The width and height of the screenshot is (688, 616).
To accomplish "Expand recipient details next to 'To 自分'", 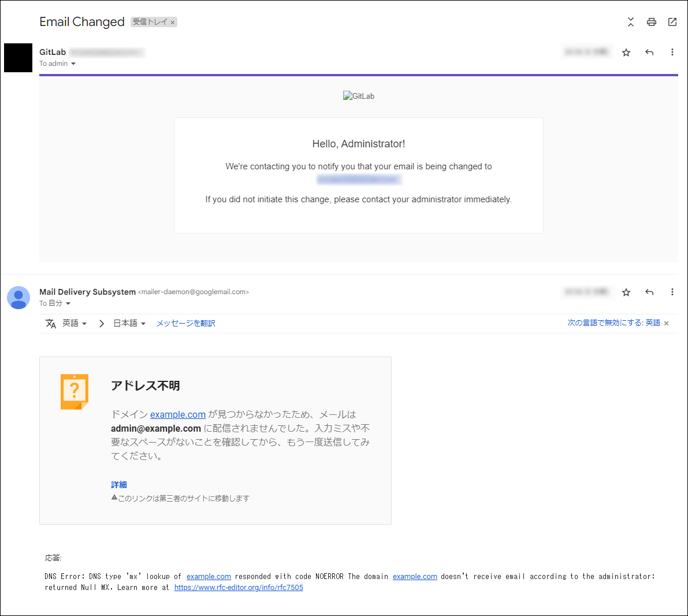I will (x=68, y=304).
